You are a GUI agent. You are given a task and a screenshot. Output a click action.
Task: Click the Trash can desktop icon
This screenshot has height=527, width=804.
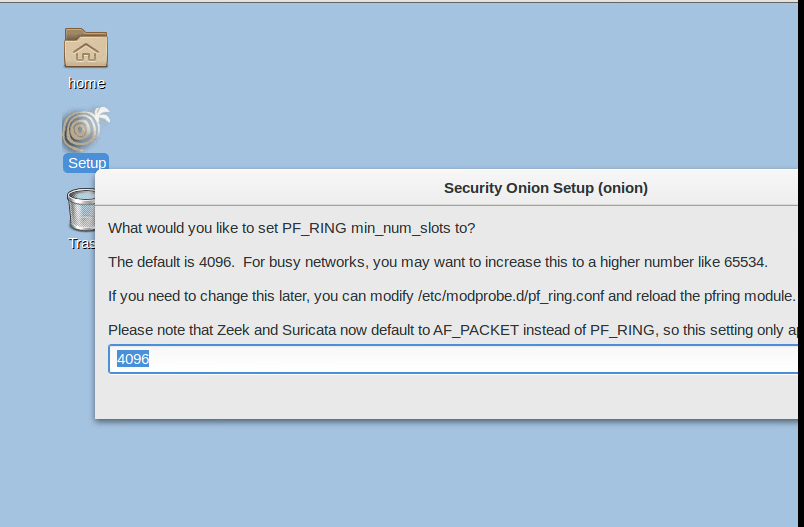click(x=79, y=210)
